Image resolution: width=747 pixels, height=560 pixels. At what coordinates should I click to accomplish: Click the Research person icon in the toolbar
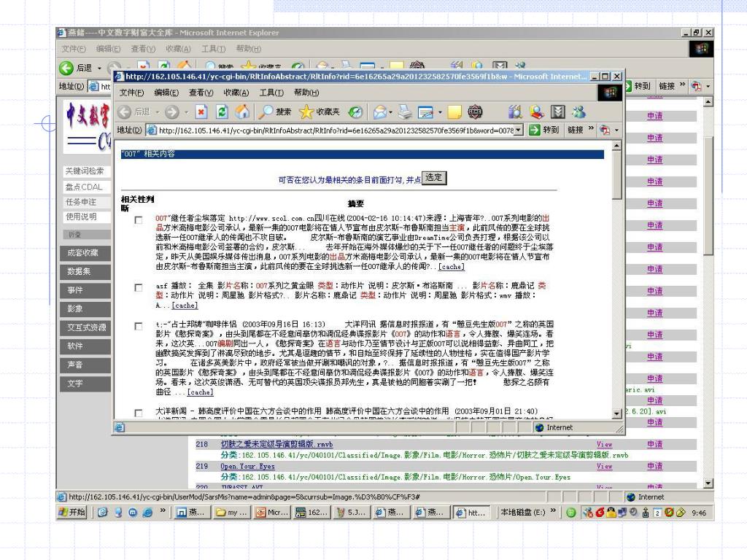tap(536, 112)
